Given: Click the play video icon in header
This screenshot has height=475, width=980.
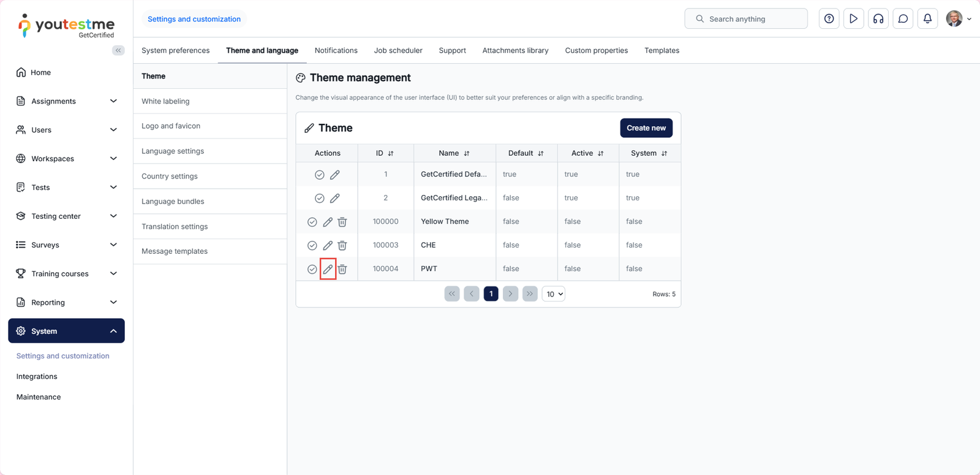Looking at the screenshot, I should (x=853, y=19).
